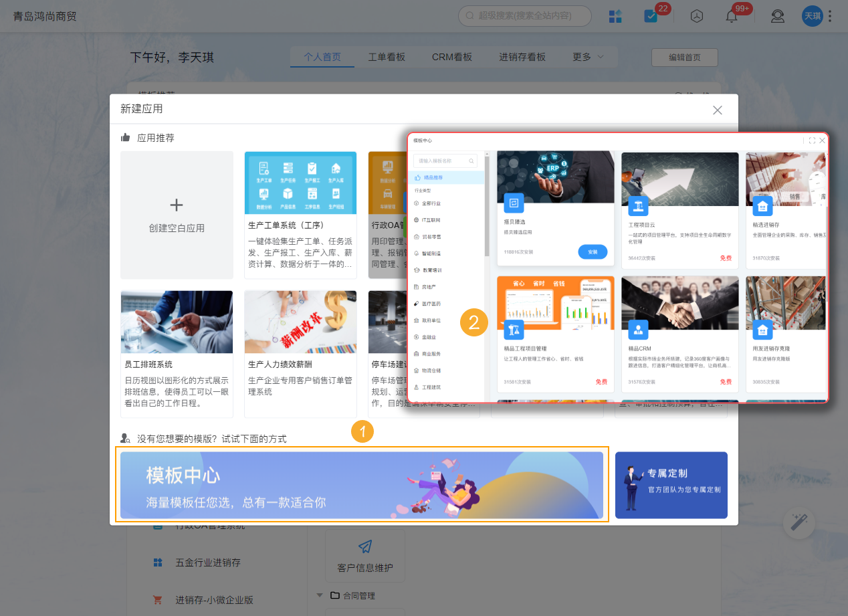
Task: Open the three-dot overflow menu top right
Action: [x=830, y=16]
